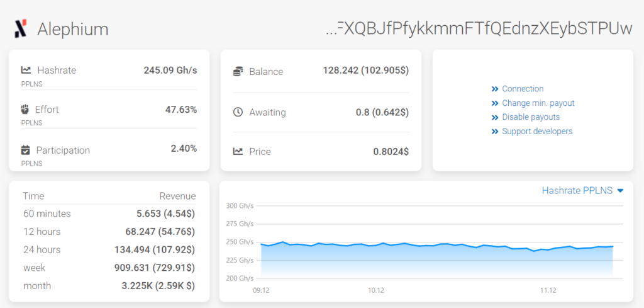Open the Support developers link
This screenshot has width=644, height=308.
pyautogui.click(x=537, y=132)
